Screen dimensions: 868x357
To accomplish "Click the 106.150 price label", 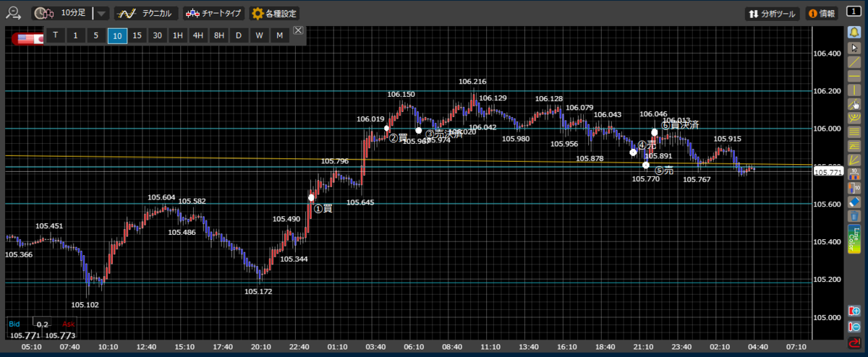I will 401,95.
